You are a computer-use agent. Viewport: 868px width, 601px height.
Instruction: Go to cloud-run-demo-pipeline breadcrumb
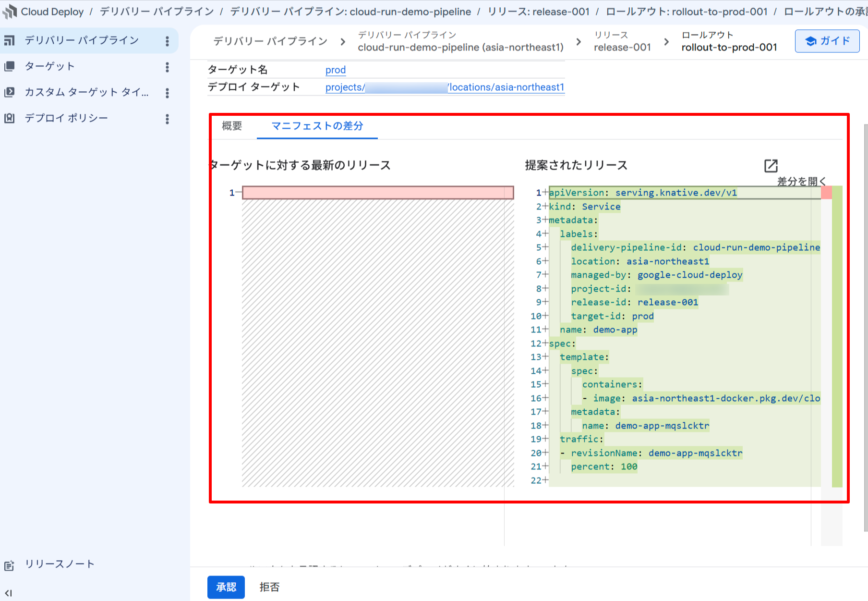pyautogui.click(x=460, y=41)
